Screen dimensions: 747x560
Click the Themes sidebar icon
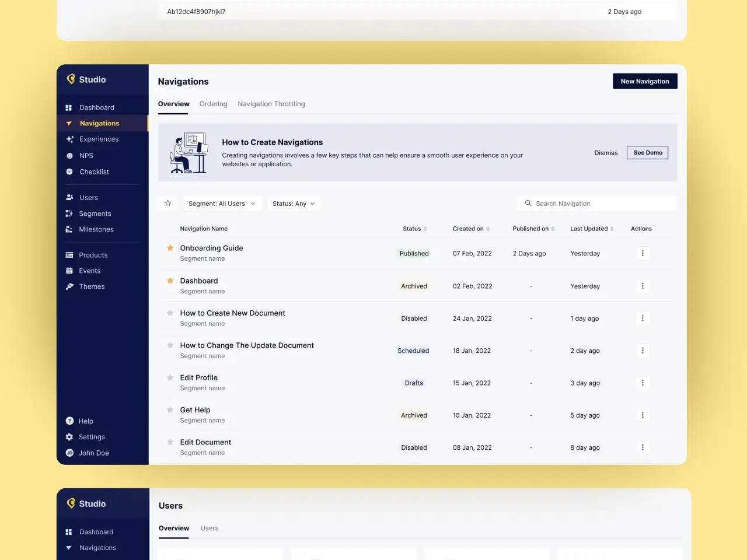(69, 286)
